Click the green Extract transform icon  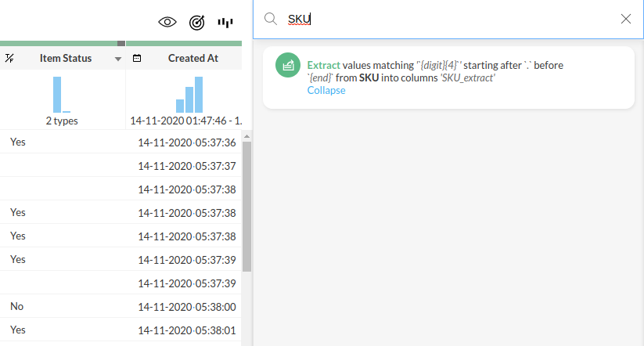tap(288, 65)
